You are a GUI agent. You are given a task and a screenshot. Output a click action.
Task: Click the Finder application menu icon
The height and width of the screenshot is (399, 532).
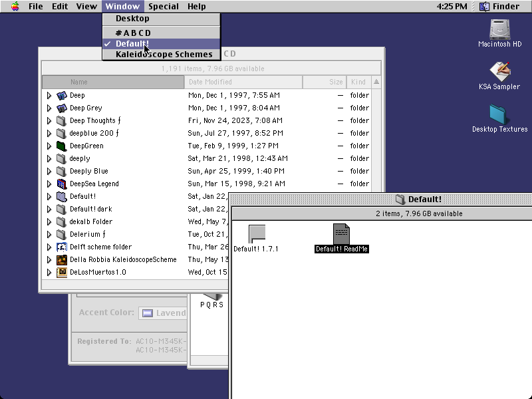[x=484, y=6]
